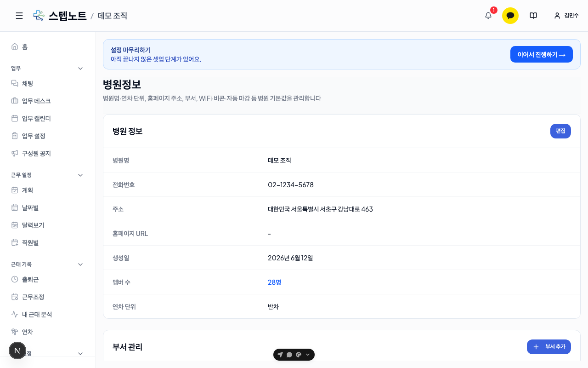The image size is (588, 368).
Task: Click the 생성일 label
Action: (121, 258)
